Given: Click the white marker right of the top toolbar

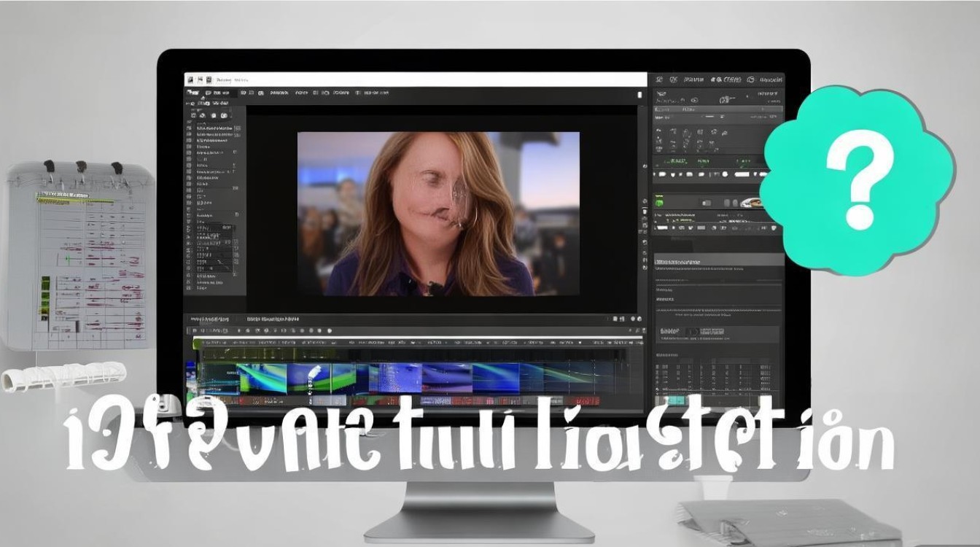Looking at the screenshot, I should [x=639, y=94].
